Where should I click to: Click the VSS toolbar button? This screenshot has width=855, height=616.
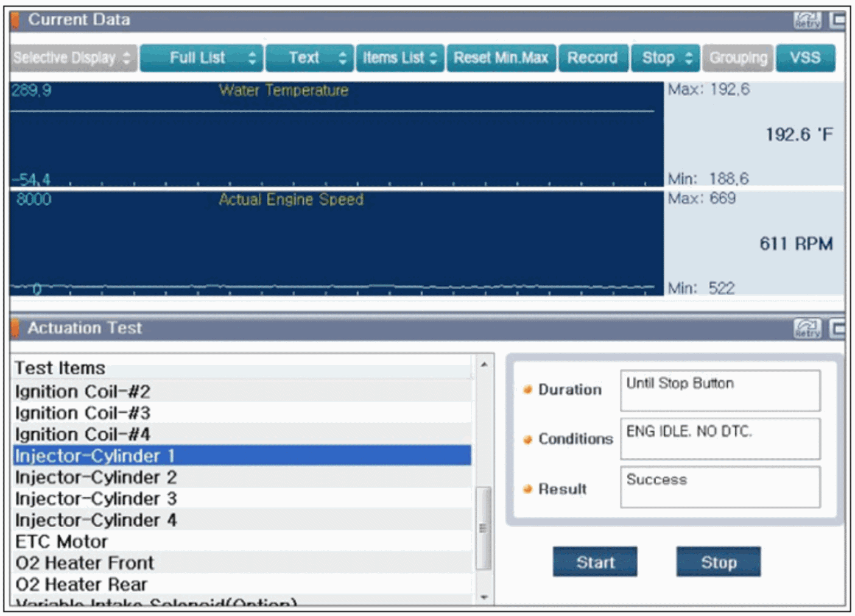[805, 58]
